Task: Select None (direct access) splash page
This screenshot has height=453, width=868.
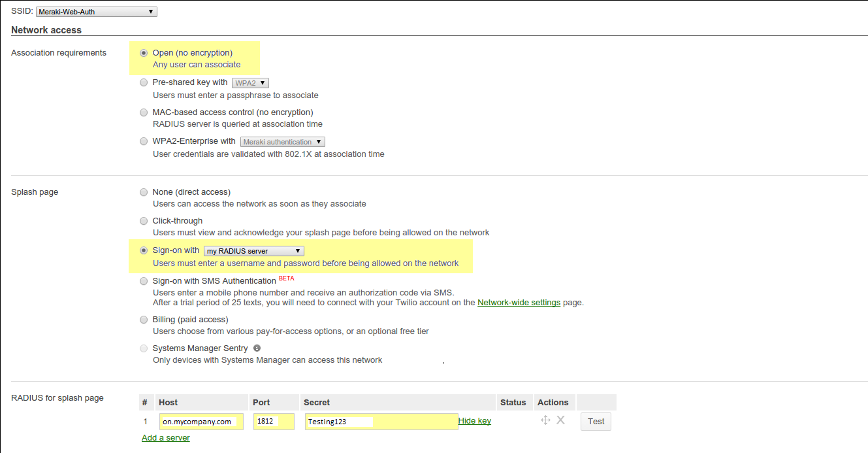Action: 144,192
